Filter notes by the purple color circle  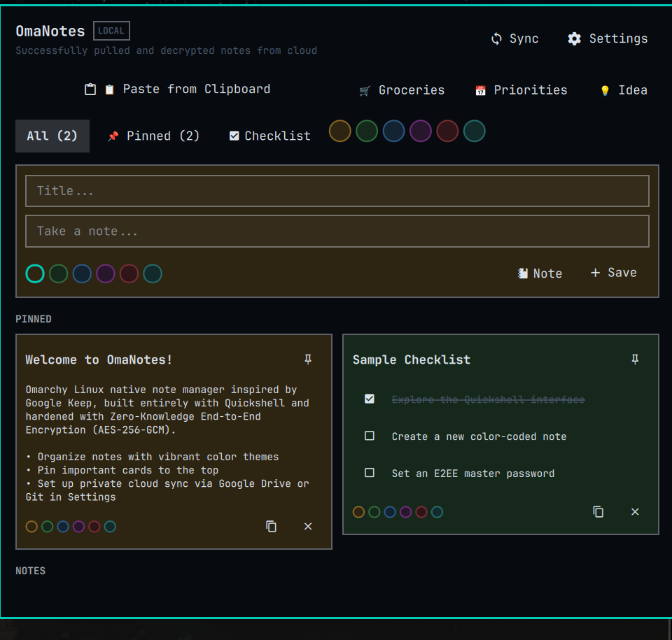421,131
